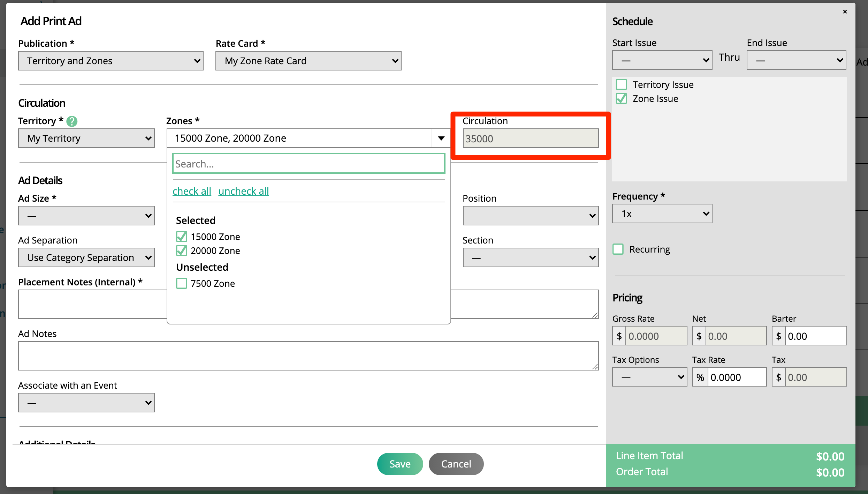Click the check all link
This screenshot has width=868, height=494.
pyautogui.click(x=192, y=191)
